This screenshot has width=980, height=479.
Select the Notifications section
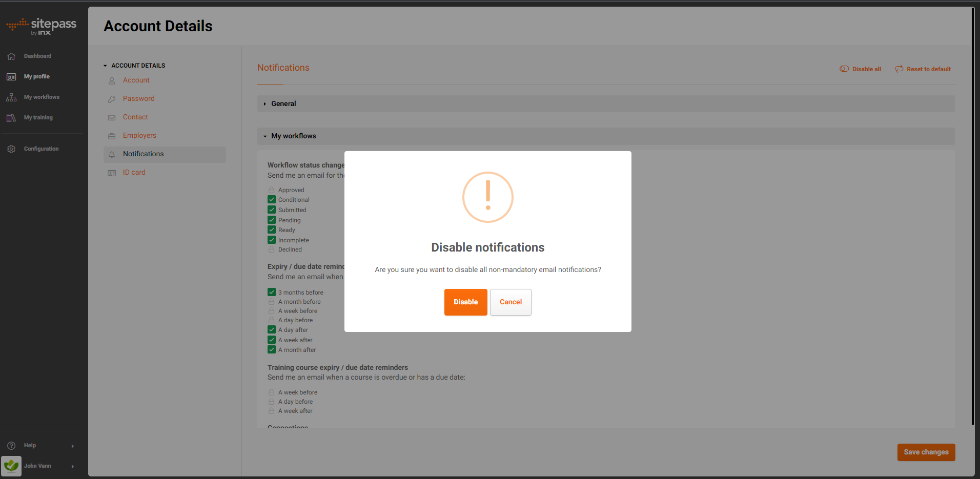165,154
